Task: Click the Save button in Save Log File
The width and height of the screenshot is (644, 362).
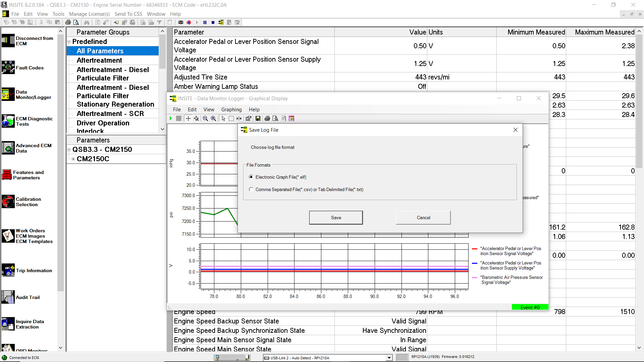Action: (x=335, y=218)
